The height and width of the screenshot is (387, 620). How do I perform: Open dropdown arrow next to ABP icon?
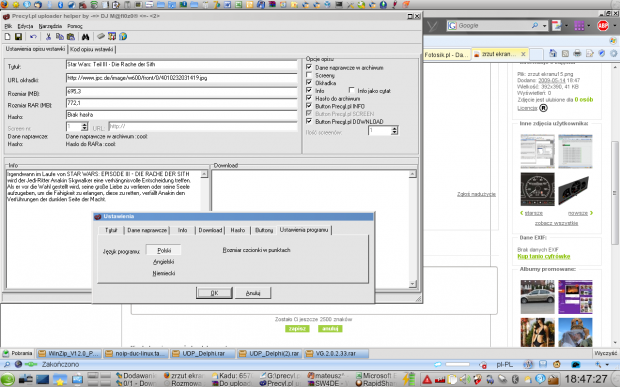pyautogui.click(x=614, y=26)
